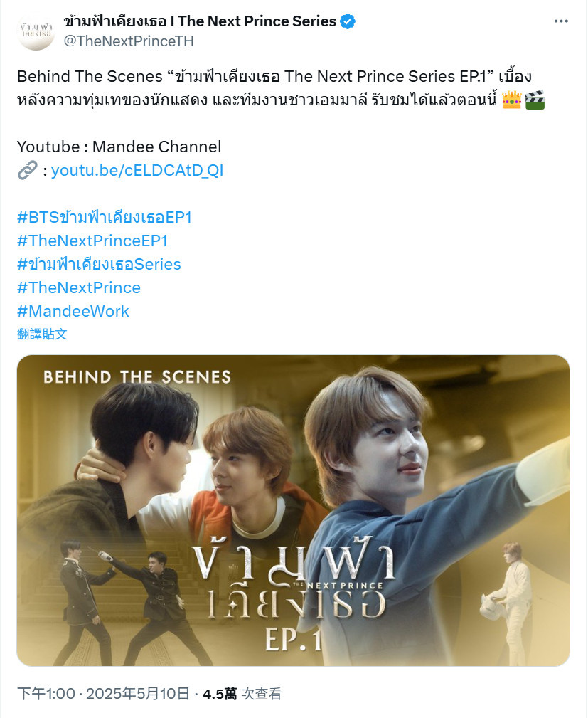Viewport: 588px width, 718px height.
Task: Open hashtag #TheNextPrinceEP1
Action: click(92, 241)
